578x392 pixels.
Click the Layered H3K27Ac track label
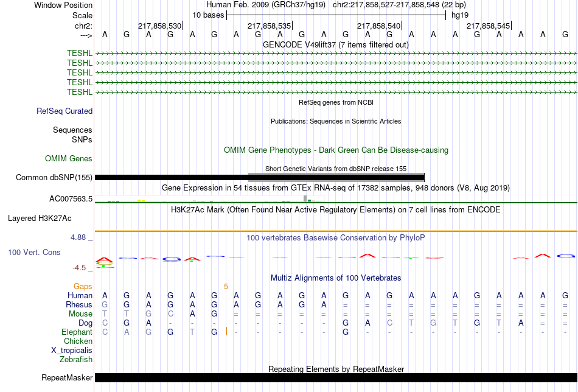[40, 219]
